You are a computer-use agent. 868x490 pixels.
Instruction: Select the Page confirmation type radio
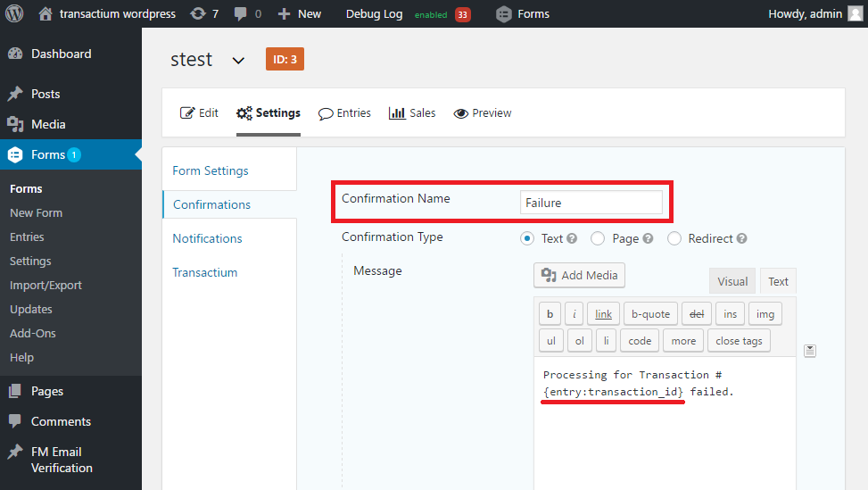598,238
